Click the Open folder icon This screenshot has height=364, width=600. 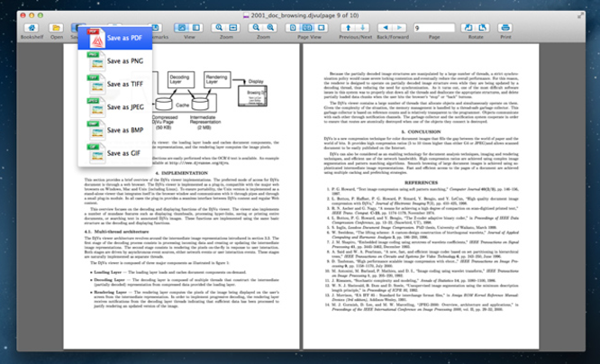click(56, 28)
